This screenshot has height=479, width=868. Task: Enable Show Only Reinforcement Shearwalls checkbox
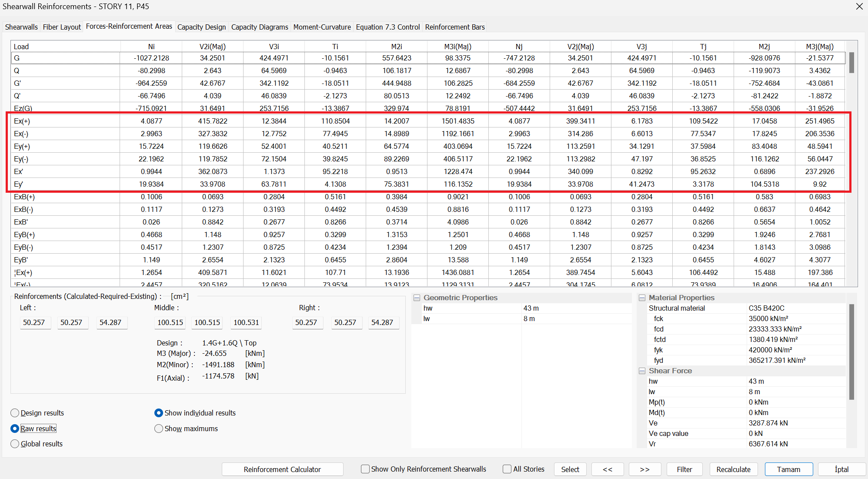pyautogui.click(x=365, y=469)
